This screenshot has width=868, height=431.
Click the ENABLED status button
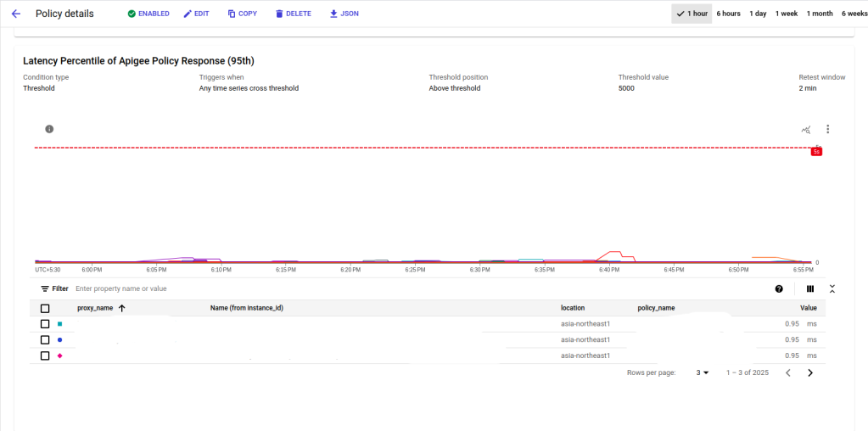pyautogui.click(x=148, y=14)
